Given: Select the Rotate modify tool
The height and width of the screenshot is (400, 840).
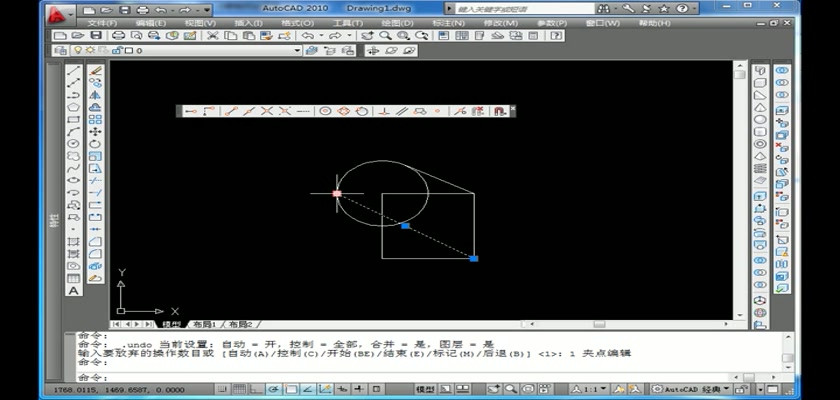Looking at the screenshot, I should [95, 144].
